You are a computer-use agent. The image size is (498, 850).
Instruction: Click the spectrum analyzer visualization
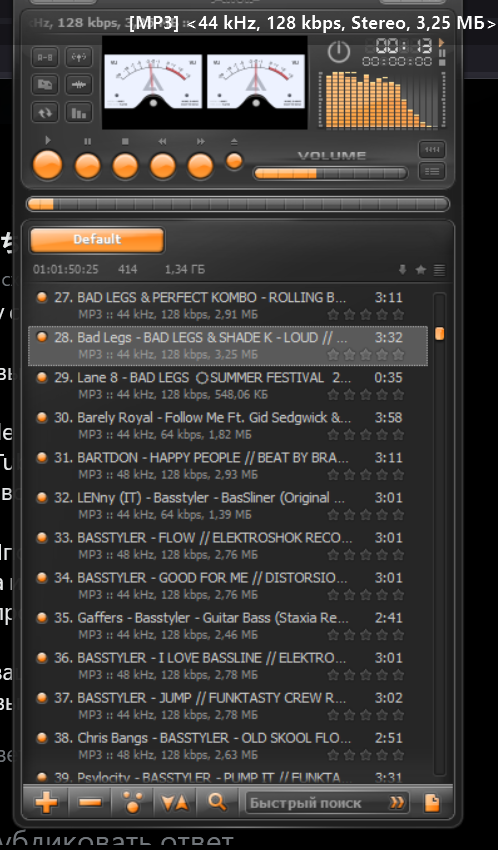coord(384,101)
